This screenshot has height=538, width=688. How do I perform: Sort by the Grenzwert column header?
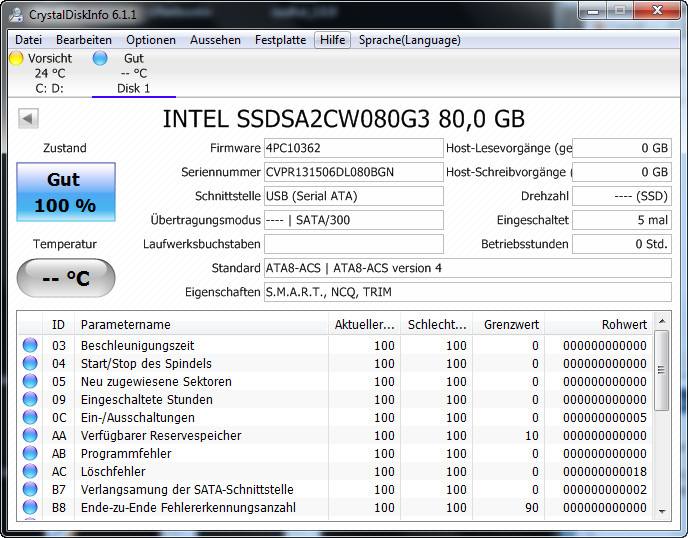pyautogui.click(x=509, y=324)
